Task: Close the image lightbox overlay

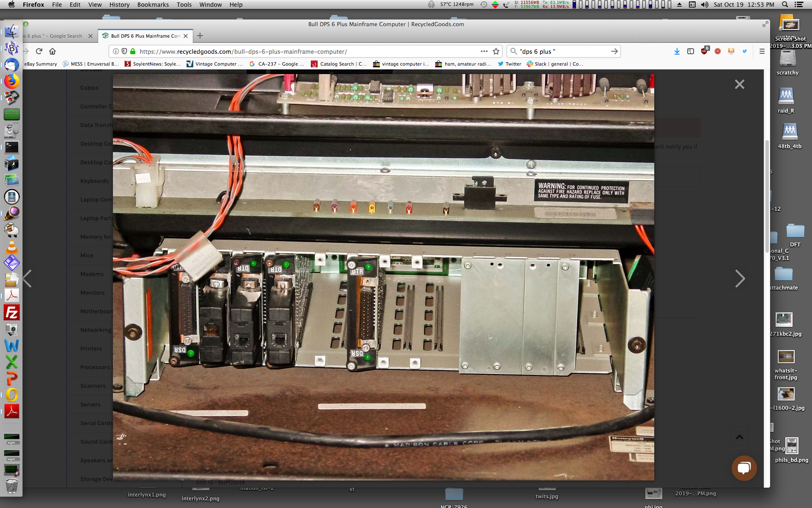Action: [739, 84]
